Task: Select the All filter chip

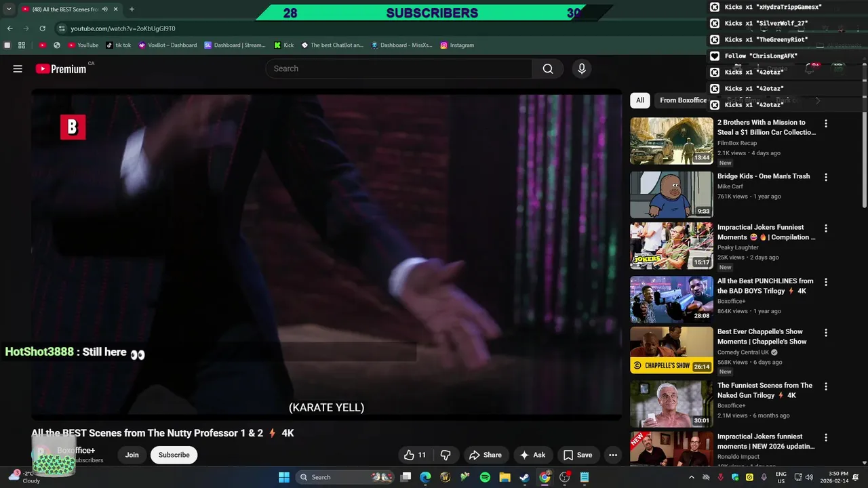Action: (x=639, y=100)
